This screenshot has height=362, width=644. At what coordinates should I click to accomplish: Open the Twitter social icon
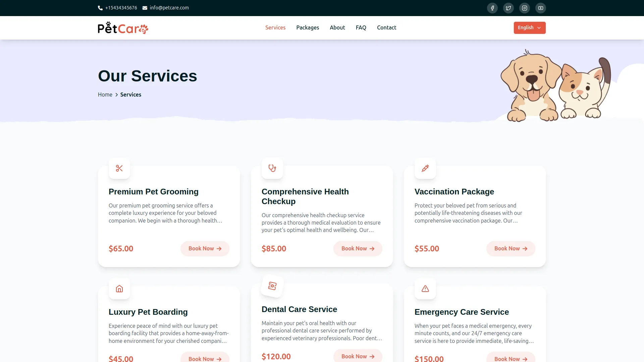coord(508,8)
